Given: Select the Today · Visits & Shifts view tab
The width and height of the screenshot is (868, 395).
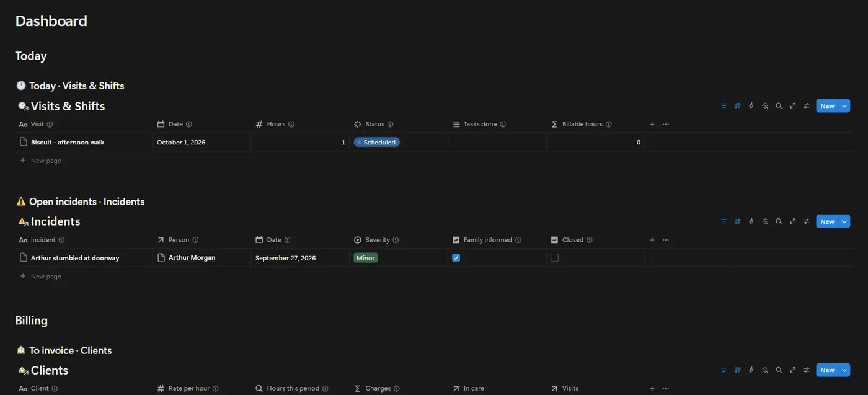Looking at the screenshot, I should coord(70,86).
